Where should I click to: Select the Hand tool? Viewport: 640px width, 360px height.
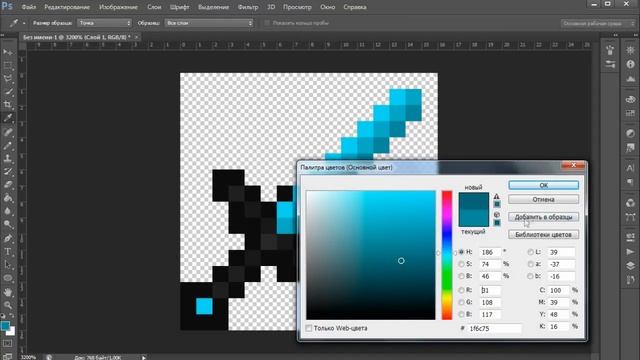pyautogui.click(x=8, y=292)
